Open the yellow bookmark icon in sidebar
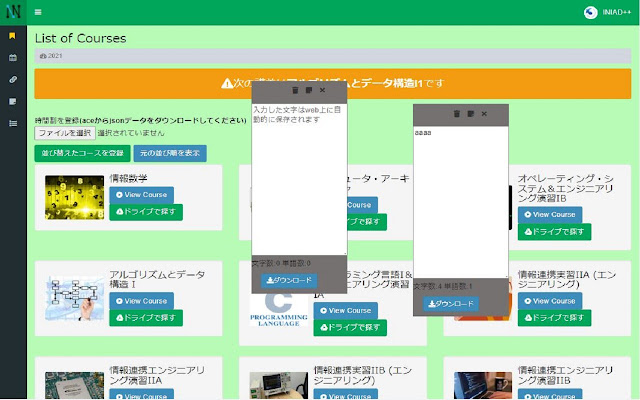 pos(13,36)
